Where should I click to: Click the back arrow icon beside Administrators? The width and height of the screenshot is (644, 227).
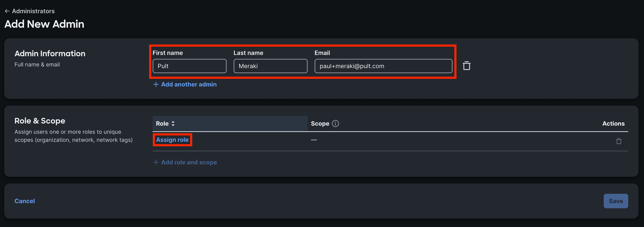[7, 11]
